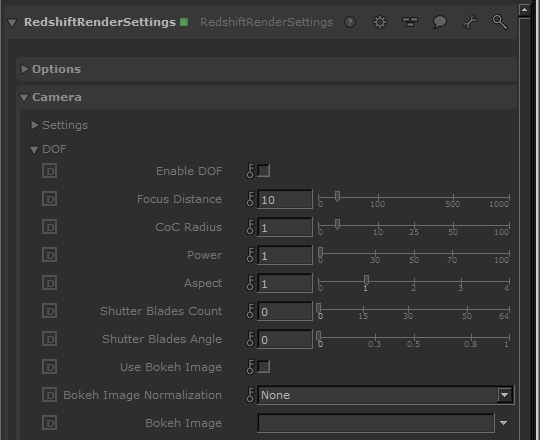Click the green node status square
540x440 pixels.
(x=184, y=22)
